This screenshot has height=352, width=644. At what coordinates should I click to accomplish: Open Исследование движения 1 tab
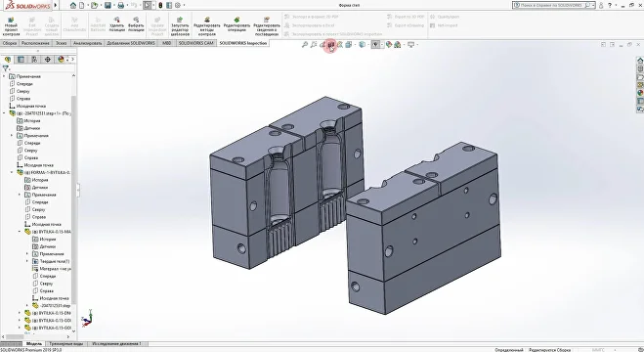(x=116, y=344)
